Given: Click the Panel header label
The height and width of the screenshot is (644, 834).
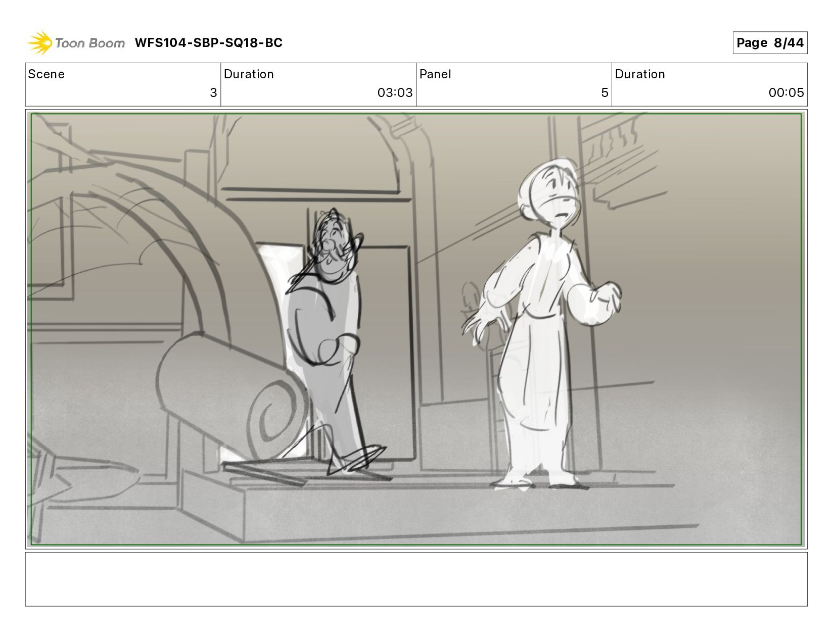Looking at the screenshot, I should coord(435,74).
